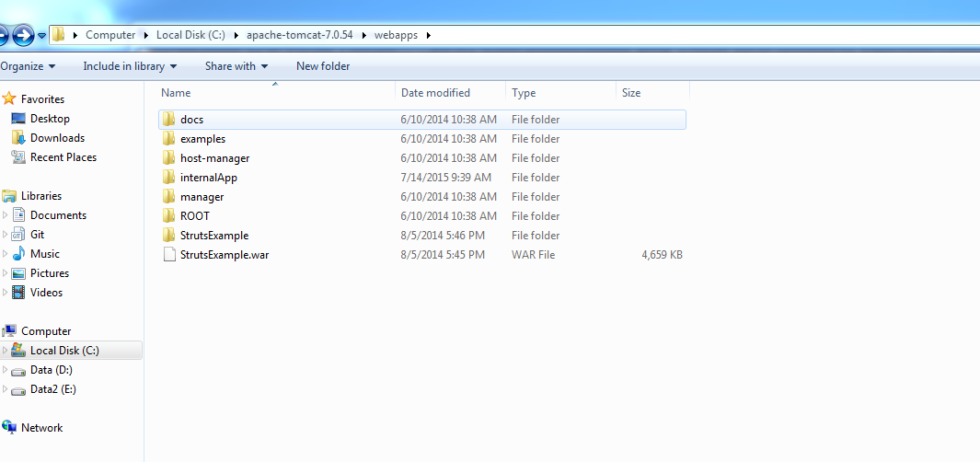
Task: Click the Network icon
Action: point(9,427)
